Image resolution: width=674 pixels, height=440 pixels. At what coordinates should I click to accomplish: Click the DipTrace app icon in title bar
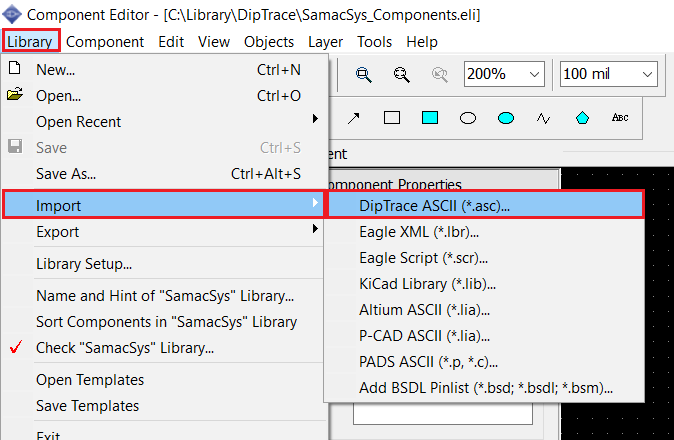[x=12, y=14]
